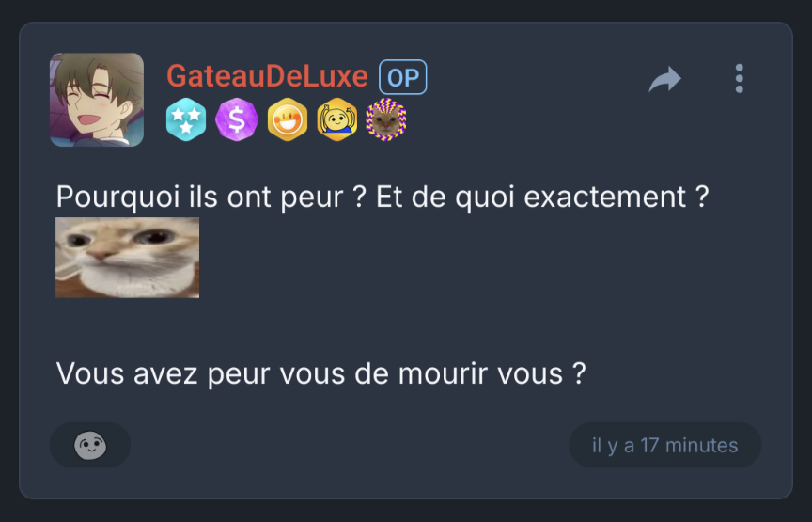Open the three-dot post options menu
812x522 pixels.
pos(739,79)
